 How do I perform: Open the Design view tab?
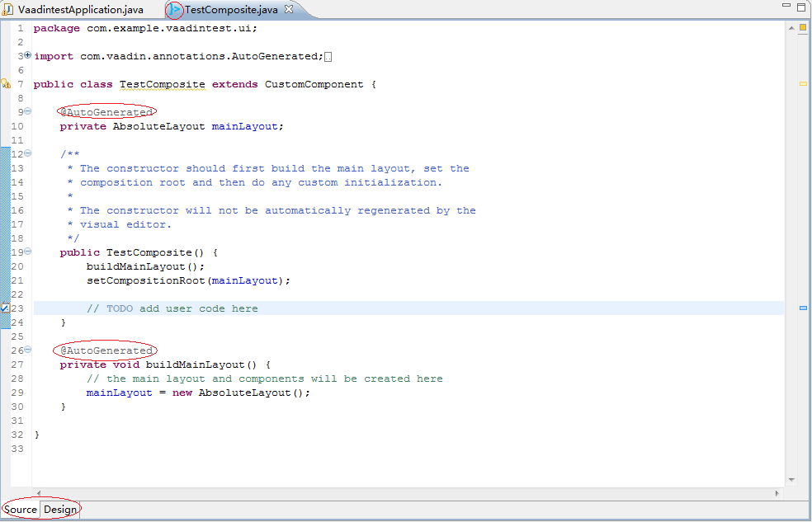tap(60, 509)
